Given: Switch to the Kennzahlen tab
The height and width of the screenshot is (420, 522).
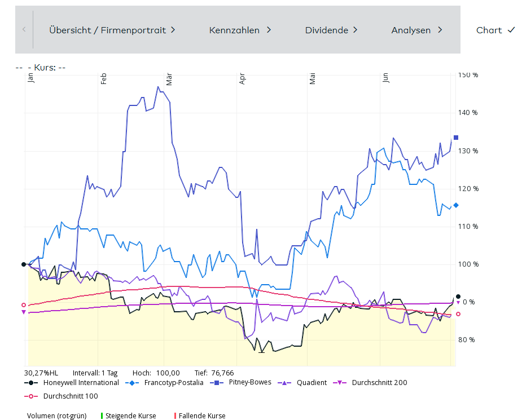Looking at the screenshot, I should [240, 30].
